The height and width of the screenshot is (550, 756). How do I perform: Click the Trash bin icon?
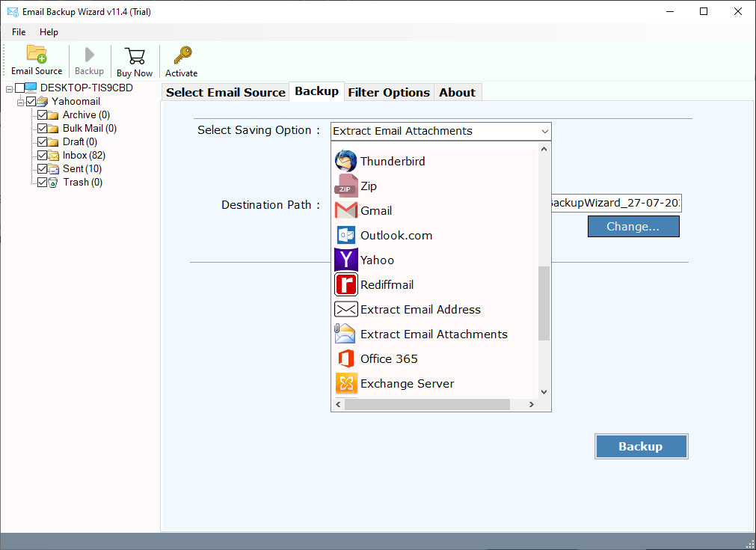point(53,183)
